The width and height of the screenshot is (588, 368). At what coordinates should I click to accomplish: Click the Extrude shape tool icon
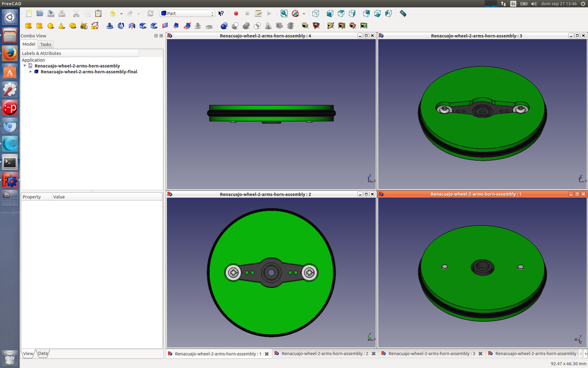click(110, 26)
